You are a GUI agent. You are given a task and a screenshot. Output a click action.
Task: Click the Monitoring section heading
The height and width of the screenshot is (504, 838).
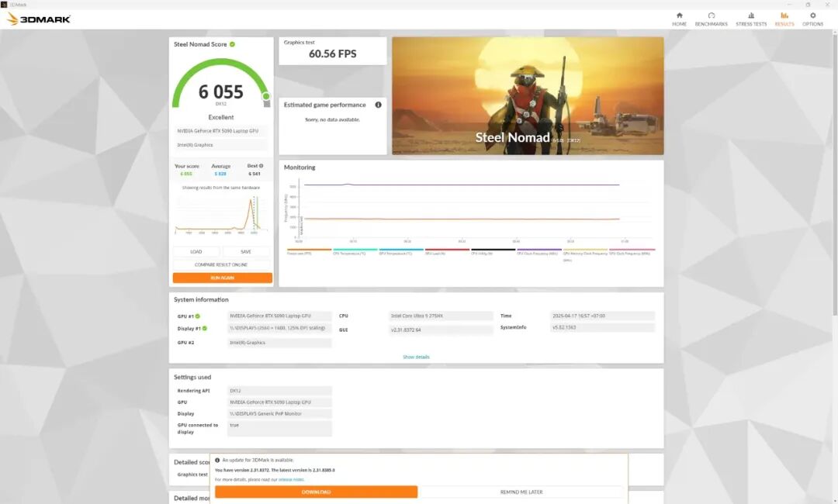click(x=300, y=167)
